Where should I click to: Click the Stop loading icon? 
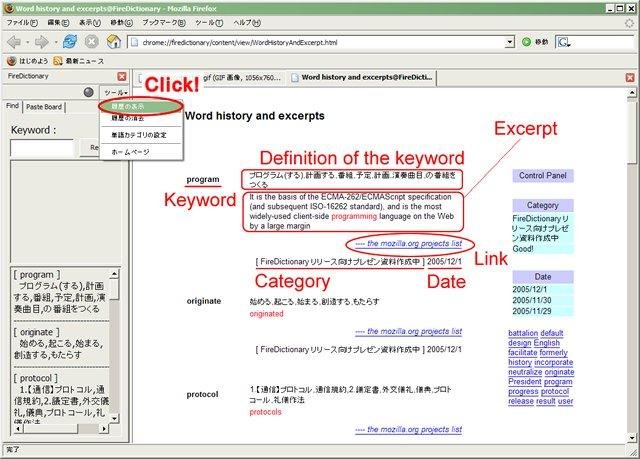pos(92,42)
